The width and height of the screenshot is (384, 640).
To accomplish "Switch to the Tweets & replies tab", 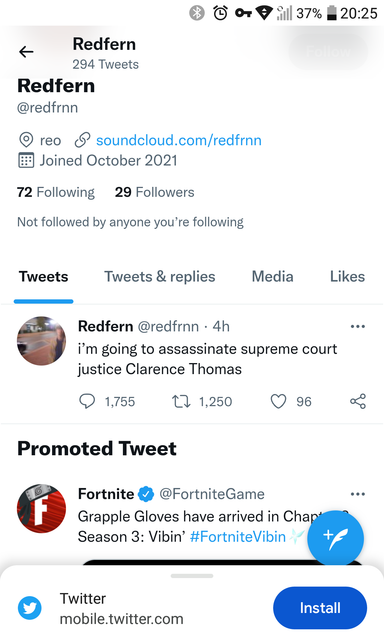I will click(x=160, y=277).
